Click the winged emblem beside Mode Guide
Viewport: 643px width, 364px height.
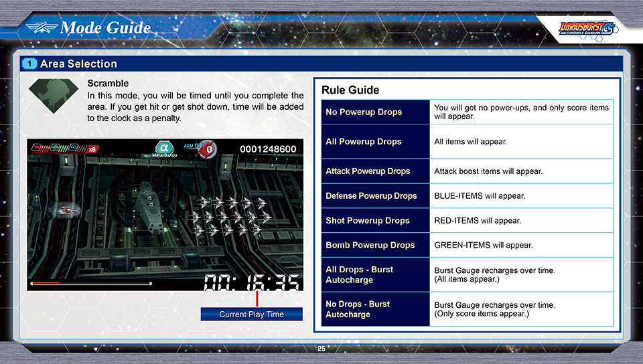point(41,28)
